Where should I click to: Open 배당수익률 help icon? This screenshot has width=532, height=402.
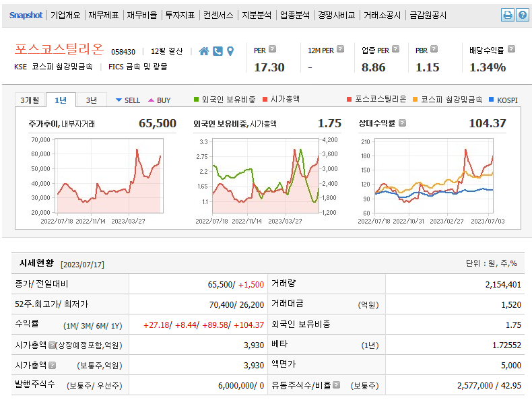point(511,49)
